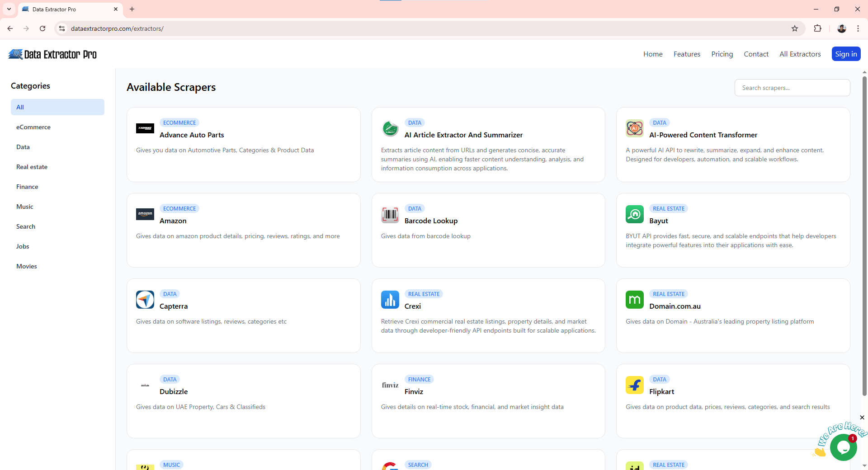Screen dimensions: 868x470
Task: Click the Flipkart yellow logo icon
Action: [634, 385]
